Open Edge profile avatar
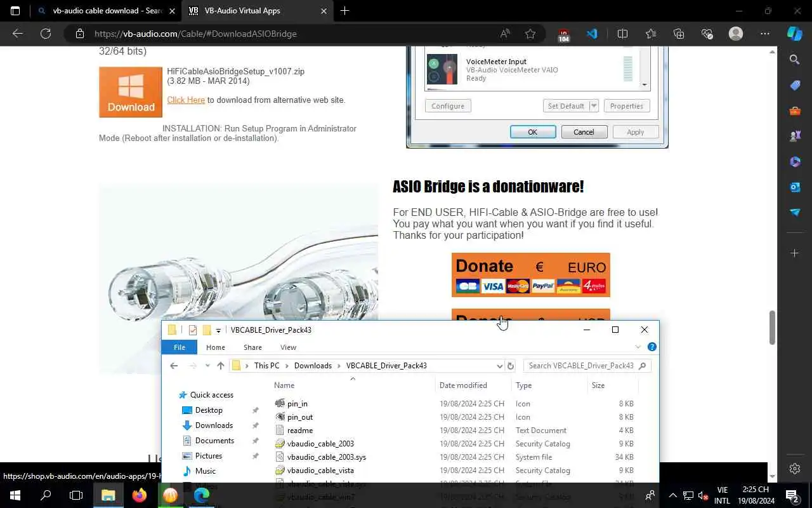 pyautogui.click(x=736, y=34)
